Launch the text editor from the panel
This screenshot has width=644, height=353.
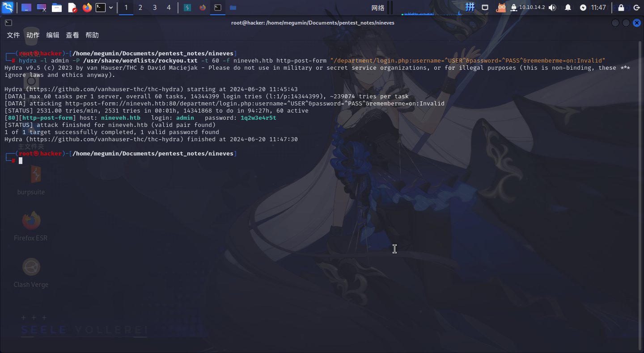click(72, 8)
